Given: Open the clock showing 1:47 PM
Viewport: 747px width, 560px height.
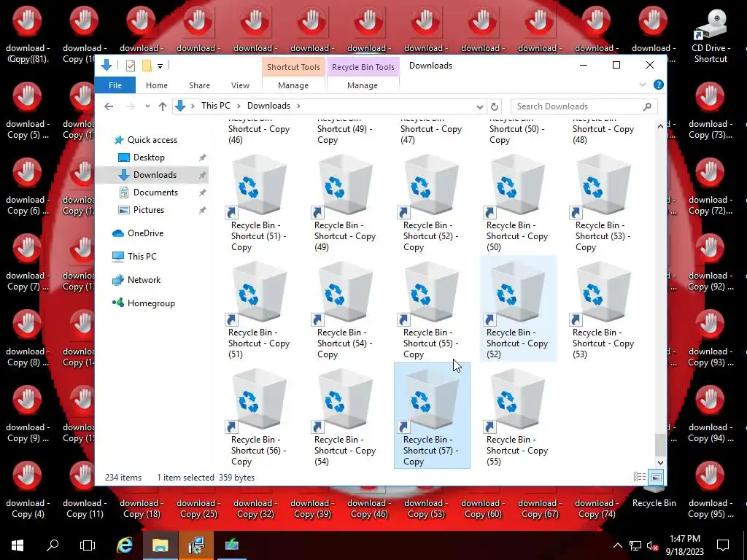Looking at the screenshot, I should pos(684,545).
